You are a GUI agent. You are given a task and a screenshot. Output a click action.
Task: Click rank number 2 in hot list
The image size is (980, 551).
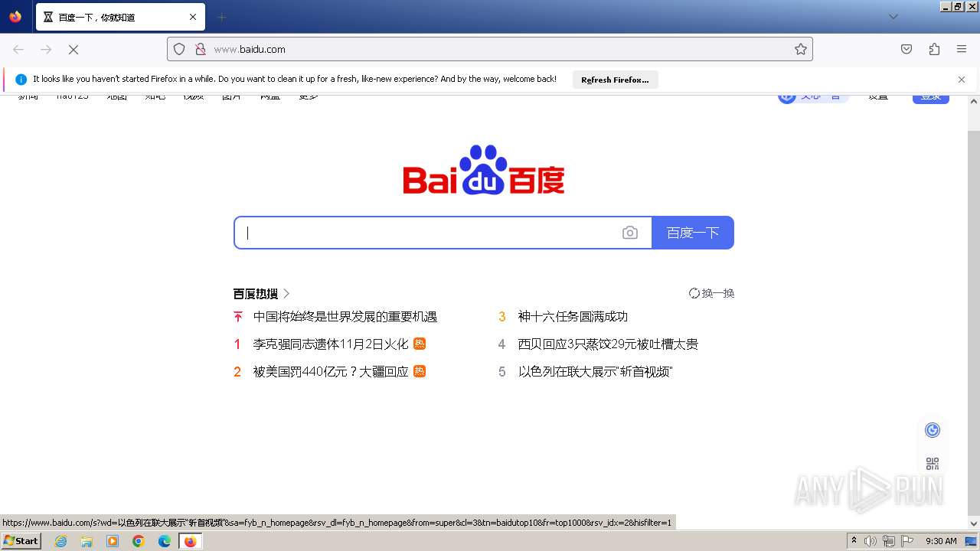click(x=237, y=372)
